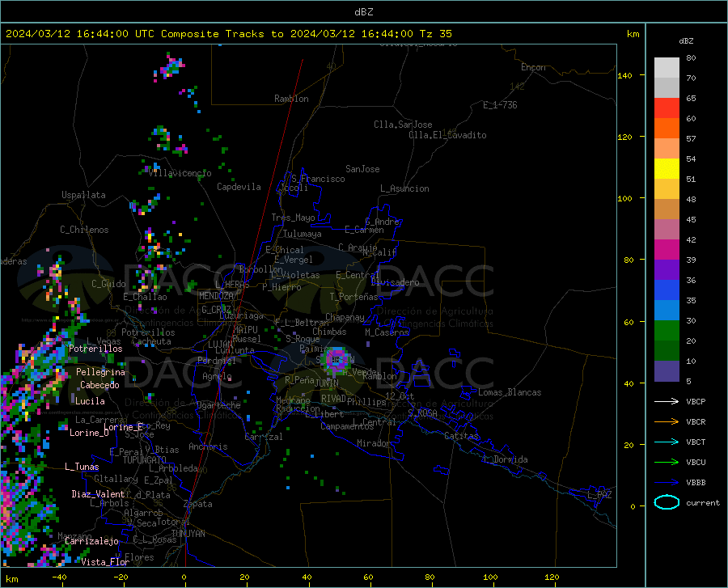The image size is (728, 588).
Task: Select the 42 dBZ magenta color swatch
Action: (667, 250)
